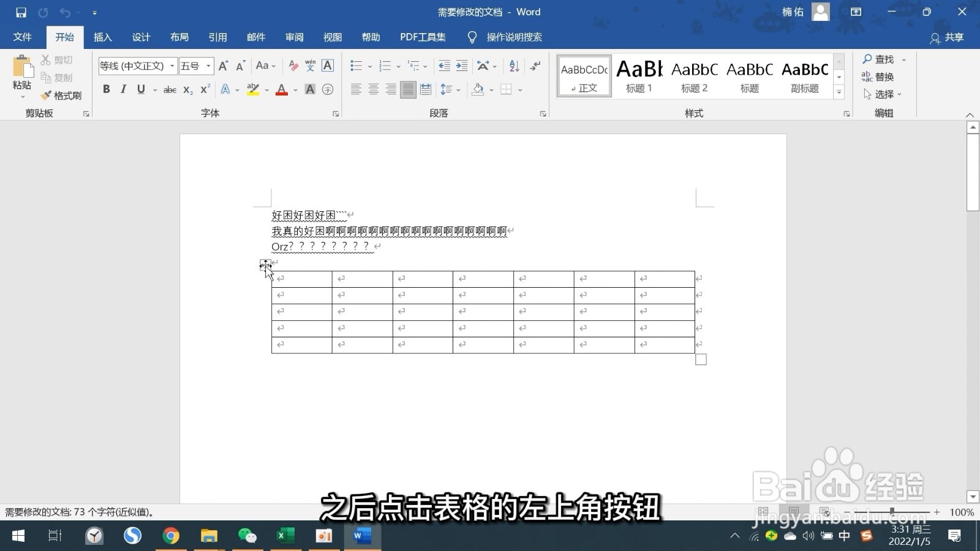Collapse the ribbon with the caret icon
The height and width of the screenshot is (551, 980).
[x=970, y=114]
